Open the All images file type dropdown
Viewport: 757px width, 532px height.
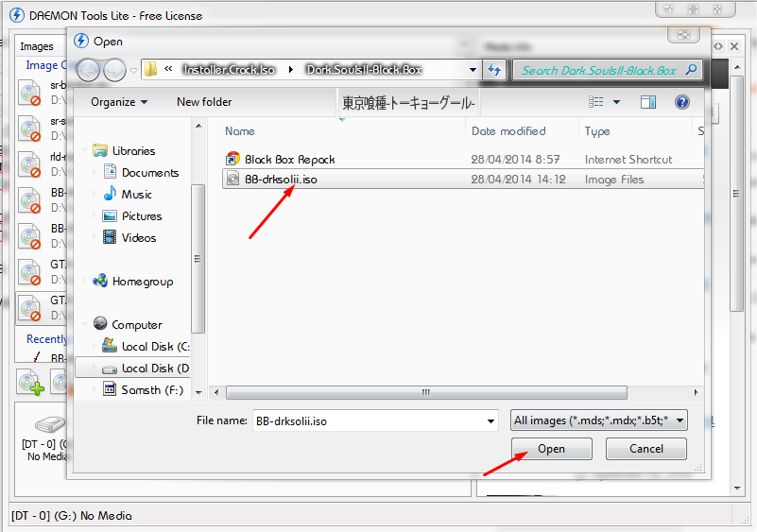point(599,420)
